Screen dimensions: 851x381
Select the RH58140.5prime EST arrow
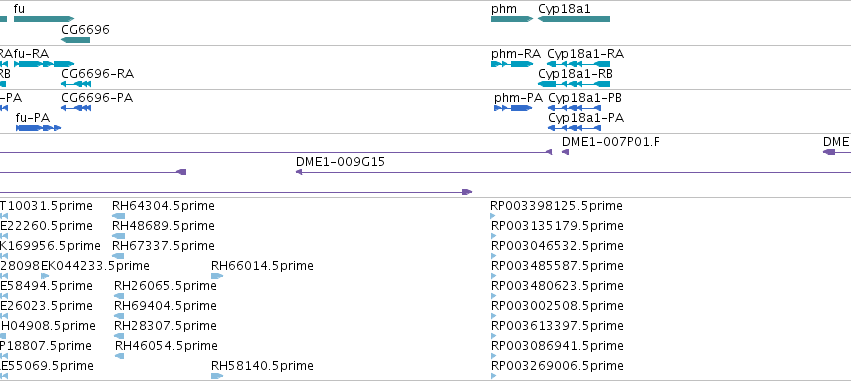pyautogui.click(x=217, y=376)
